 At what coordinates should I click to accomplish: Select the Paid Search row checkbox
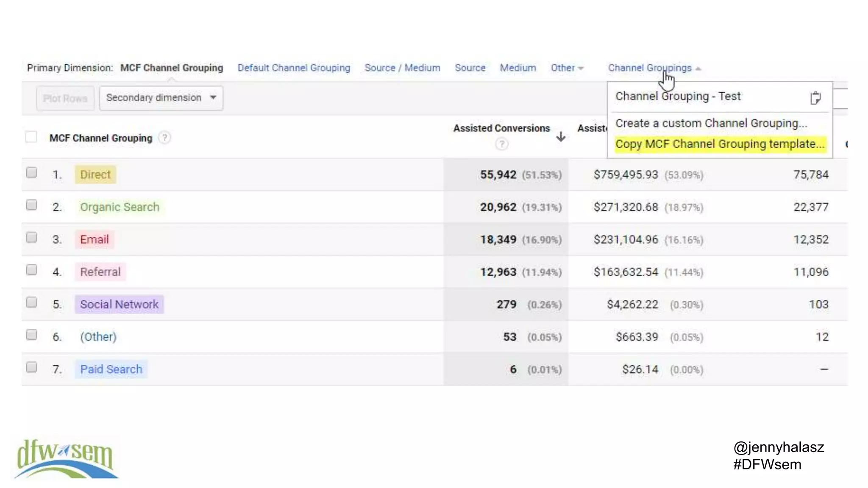31,367
